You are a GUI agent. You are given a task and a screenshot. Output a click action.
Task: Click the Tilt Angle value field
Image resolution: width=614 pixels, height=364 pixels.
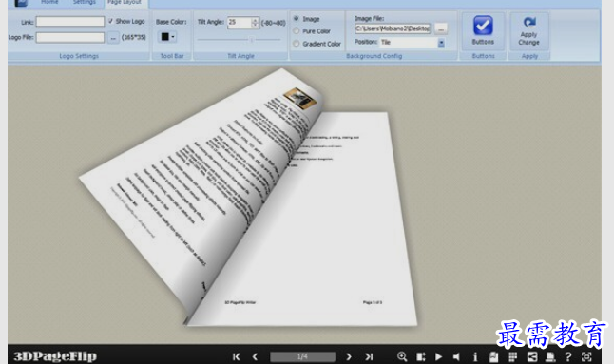coord(240,22)
